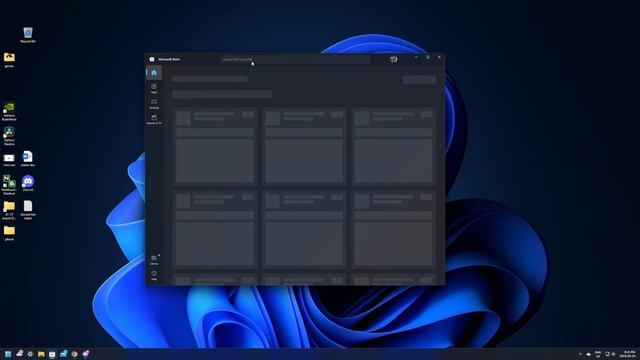Viewport: 640px width, 360px height.
Task: Open the profile avatar in Store title bar
Action: [x=393, y=59]
